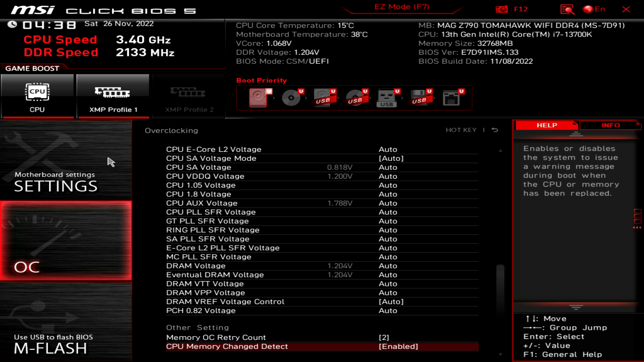Toggle the CPU Game Boost button
Image resolution: width=644 pixels, height=362 pixels.
37,96
